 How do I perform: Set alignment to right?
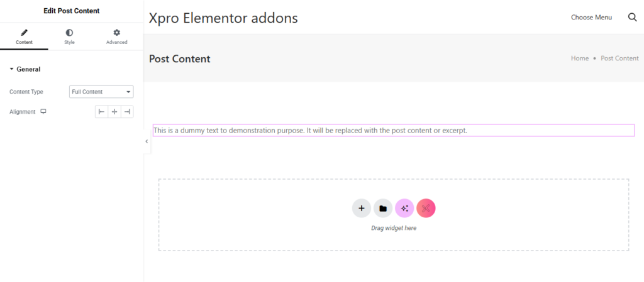pos(127,112)
